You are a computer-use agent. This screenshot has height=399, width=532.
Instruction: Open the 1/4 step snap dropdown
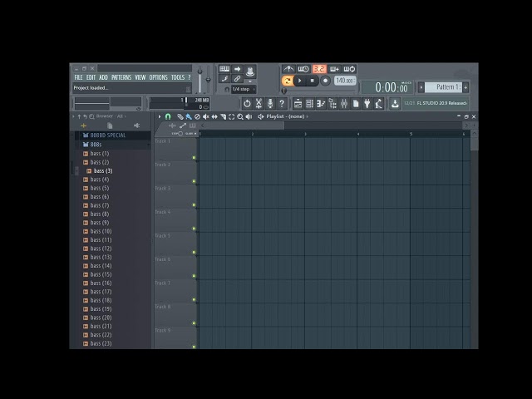[244, 89]
